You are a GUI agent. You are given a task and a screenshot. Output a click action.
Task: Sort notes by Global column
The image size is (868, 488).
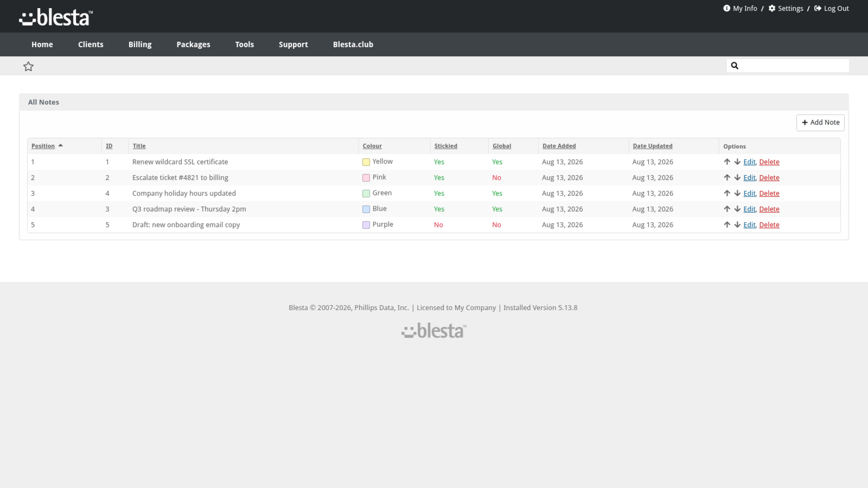502,146
